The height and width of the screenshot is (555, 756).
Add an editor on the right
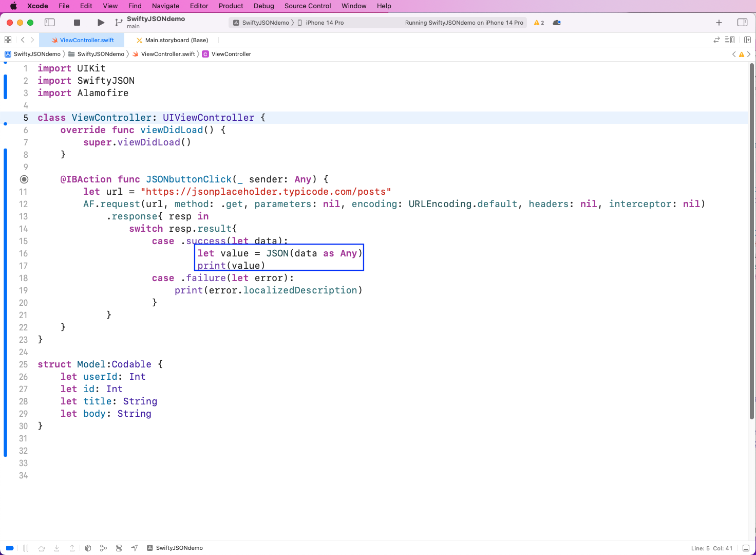747,40
